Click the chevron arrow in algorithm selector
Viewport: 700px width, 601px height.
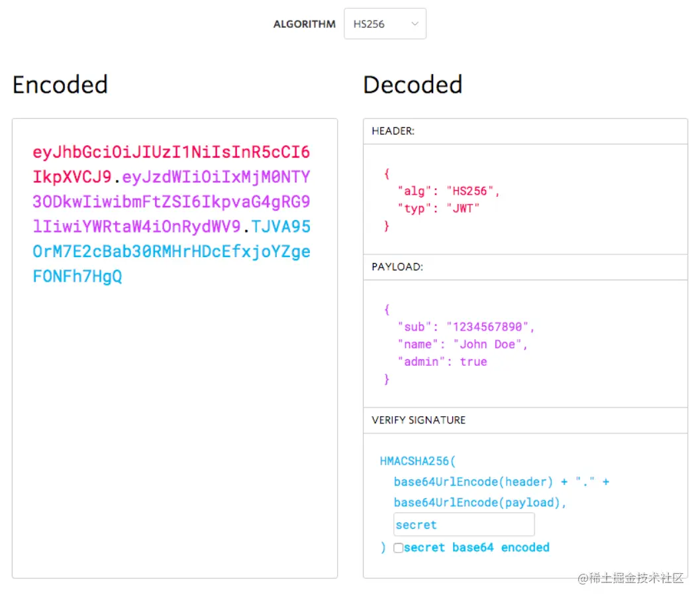415,24
